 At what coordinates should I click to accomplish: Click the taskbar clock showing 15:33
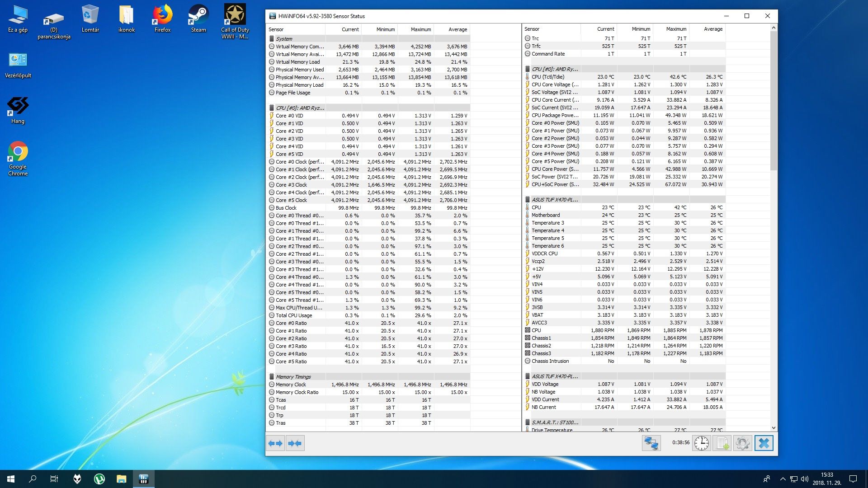point(827,479)
